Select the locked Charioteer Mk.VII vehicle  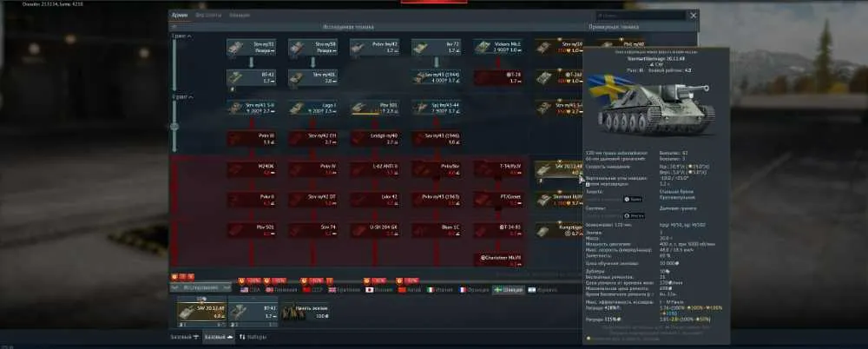click(x=498, y=260)
